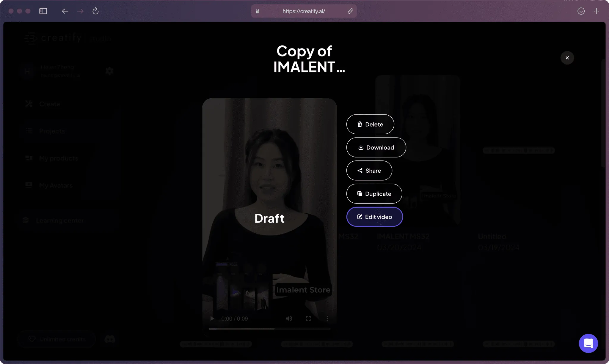Viewport: 609px width, 364px height.
Task: Enter fullscreen video mode
Action: click(308, 319)
